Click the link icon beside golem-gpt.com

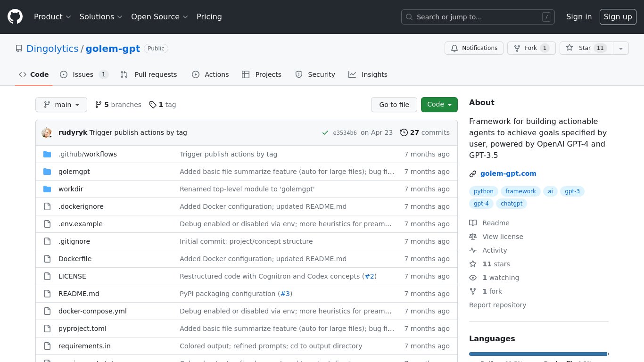point(473,174)
